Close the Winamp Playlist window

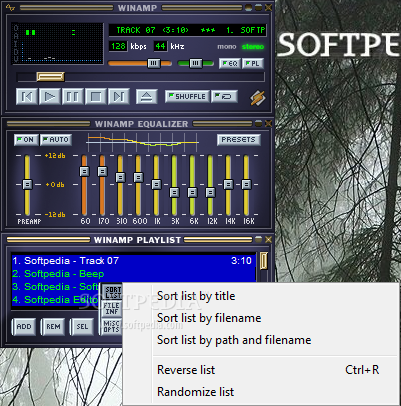(x=268, y=240)
